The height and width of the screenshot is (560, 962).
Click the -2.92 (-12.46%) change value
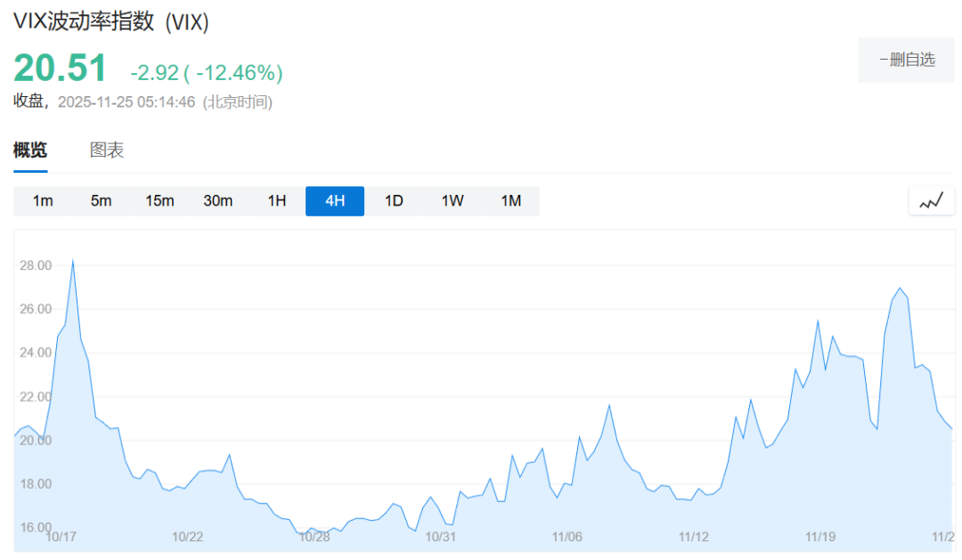206,73
